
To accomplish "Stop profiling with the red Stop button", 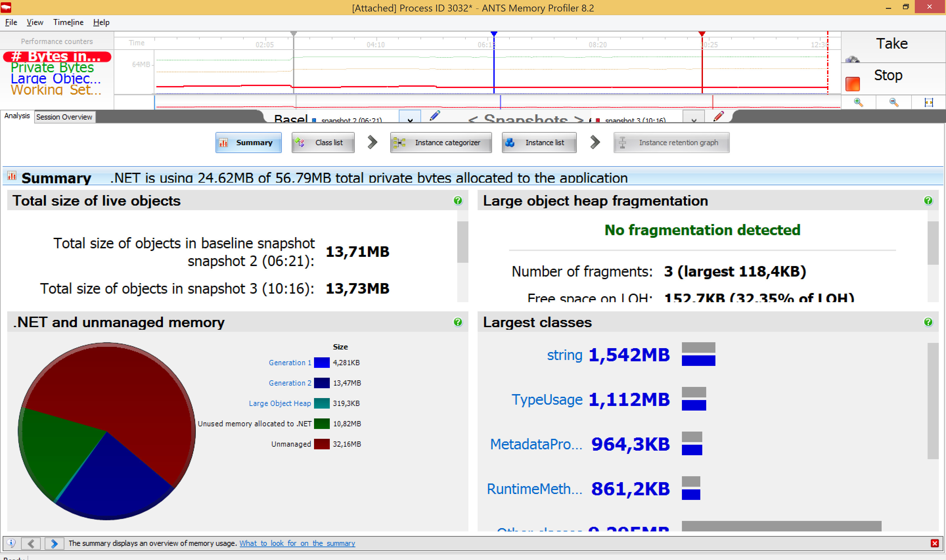I will tap(893, 78).
